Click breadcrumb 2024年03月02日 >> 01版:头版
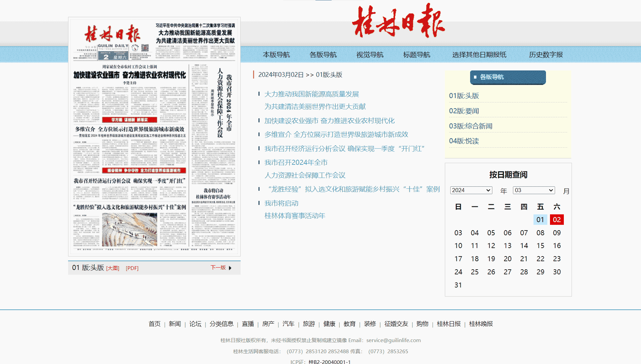 (x=300, y=75)
